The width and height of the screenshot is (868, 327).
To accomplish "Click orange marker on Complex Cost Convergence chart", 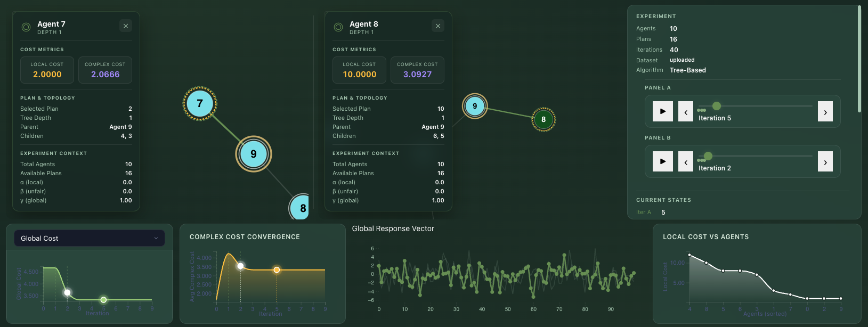I will tap(277, 270).
